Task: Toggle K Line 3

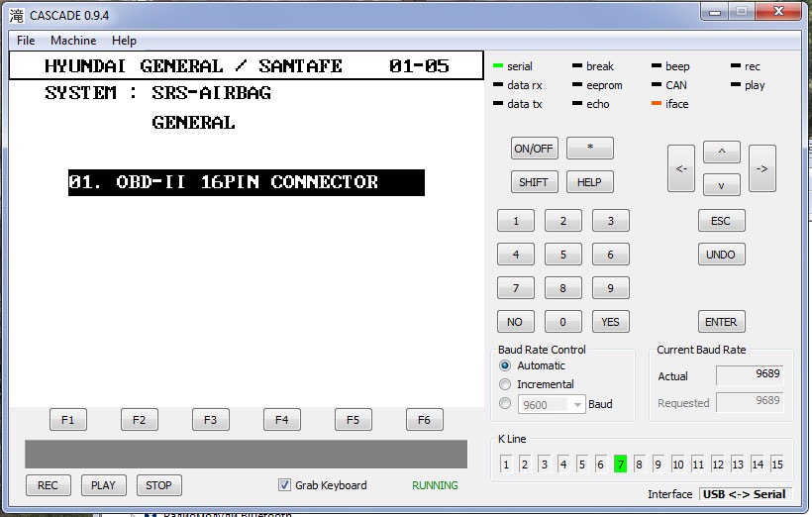Action: [544, 465]
